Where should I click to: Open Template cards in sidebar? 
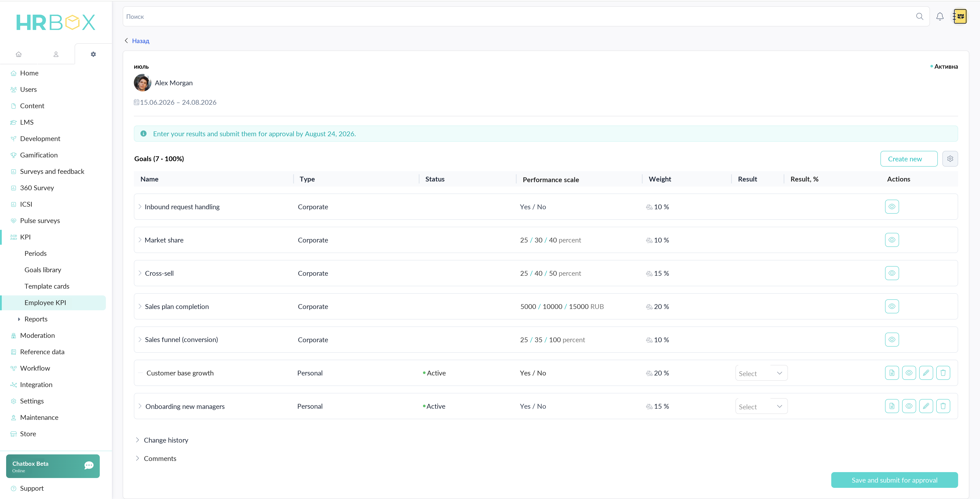[x=47, y=286]
